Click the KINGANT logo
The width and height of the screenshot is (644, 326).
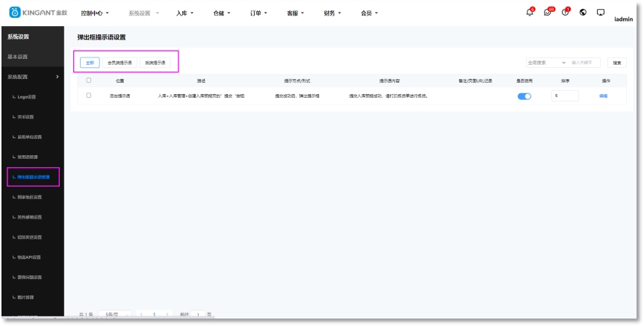tap(38, 12)
